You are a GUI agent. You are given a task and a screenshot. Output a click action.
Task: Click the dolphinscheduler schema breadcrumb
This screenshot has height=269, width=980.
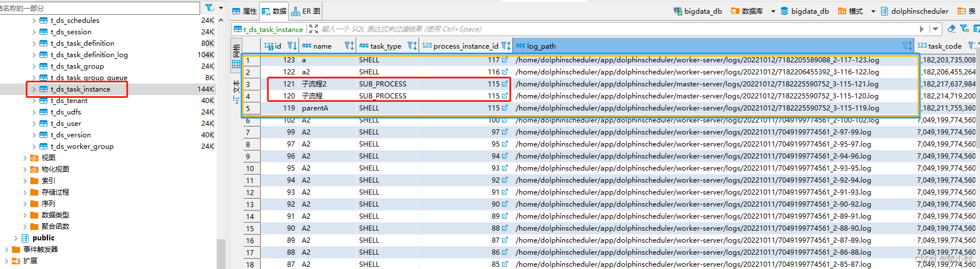pyautogui.click(x=914, y=11)
